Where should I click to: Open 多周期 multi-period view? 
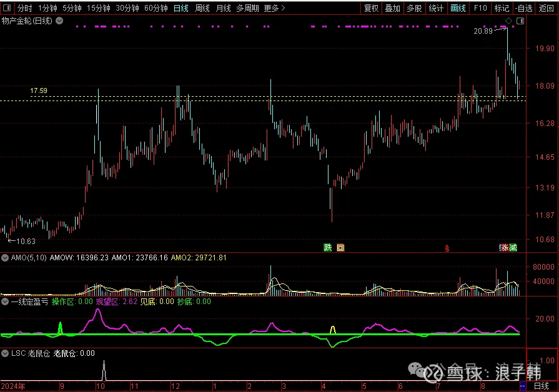[x=247, y=8]
